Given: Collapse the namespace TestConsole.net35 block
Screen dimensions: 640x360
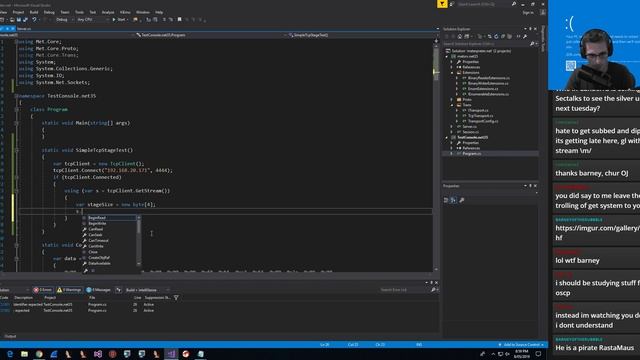Looking at the screenshot, I should click(16, 96).
